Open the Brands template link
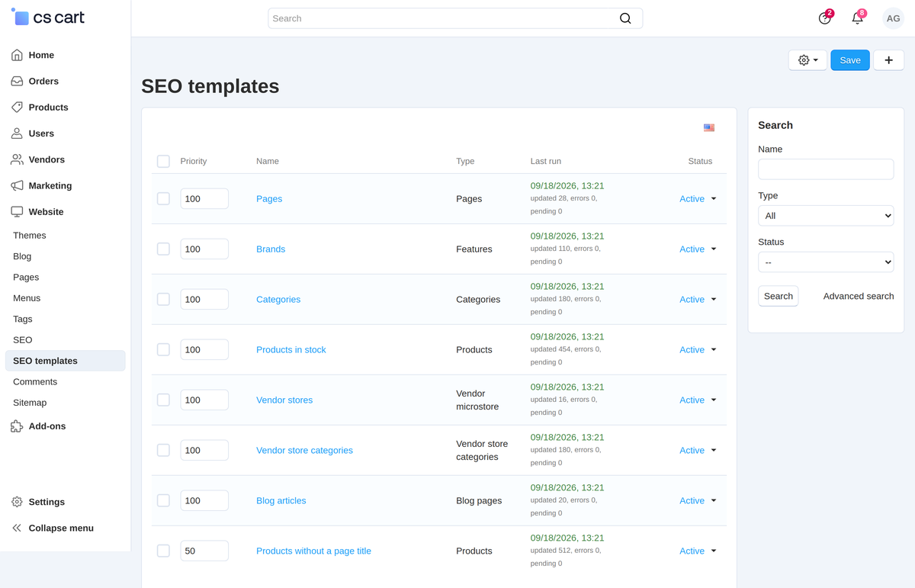This screenshot has height=588, width=915. point(271,249)
